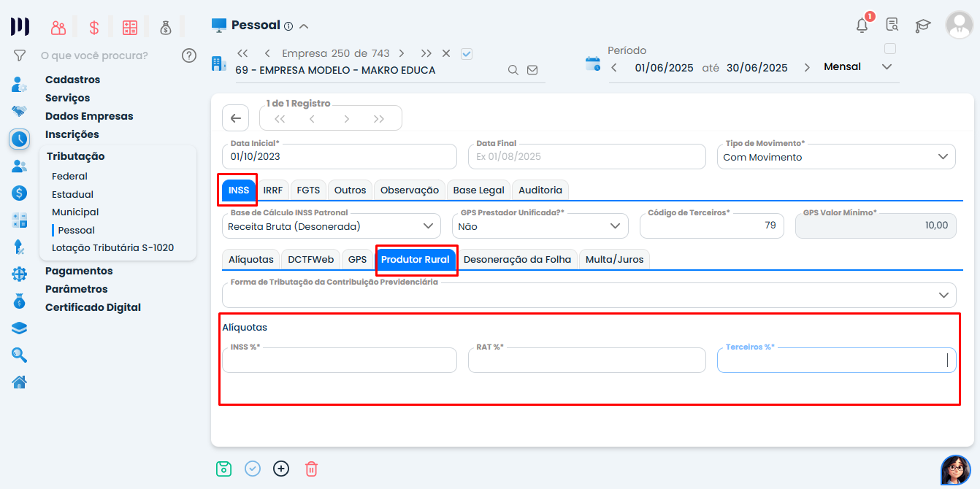Click the company search magnifier icon
The image size is (980, 489).
[513, 70]
